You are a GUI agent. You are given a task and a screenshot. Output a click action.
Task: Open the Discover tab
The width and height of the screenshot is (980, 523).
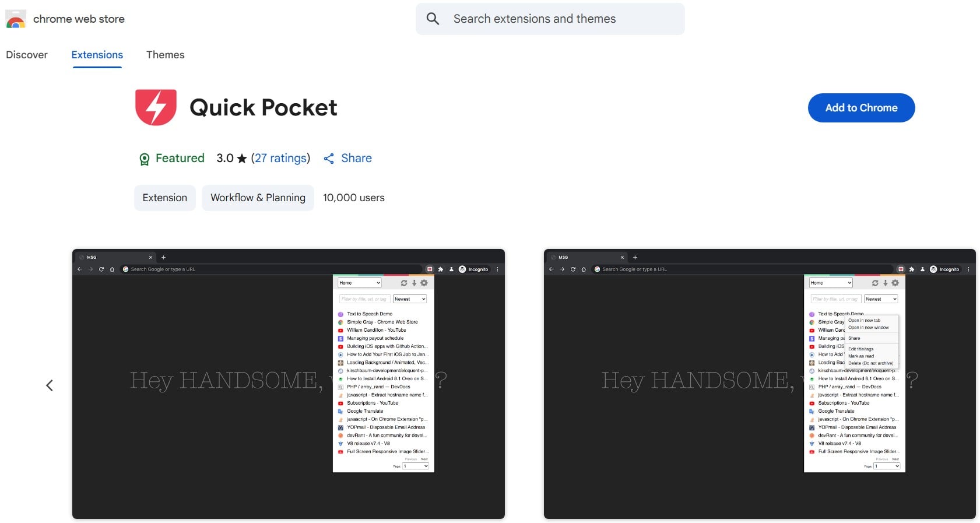point(27,55)
